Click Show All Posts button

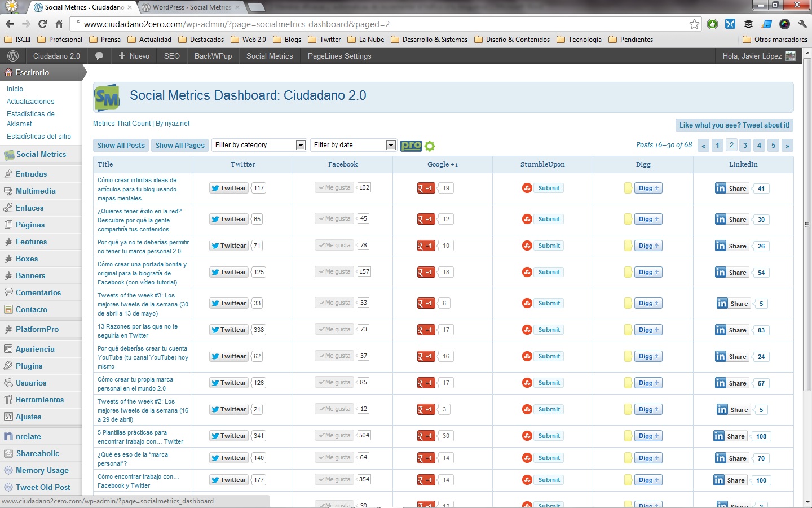pos(121,145)
